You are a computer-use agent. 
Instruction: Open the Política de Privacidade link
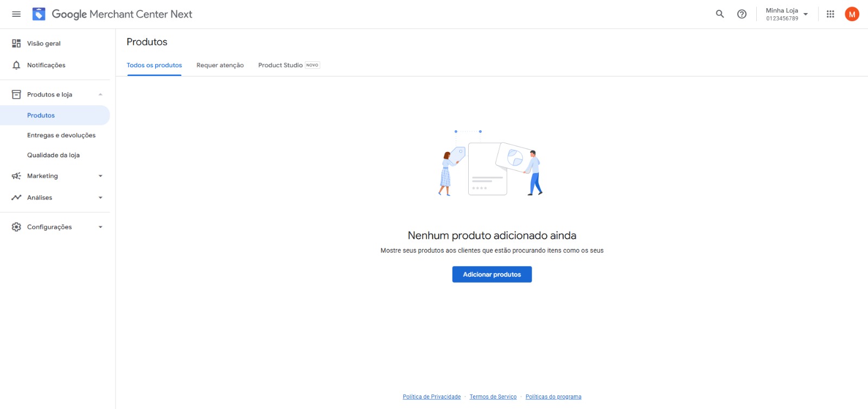tap(431, 397)
